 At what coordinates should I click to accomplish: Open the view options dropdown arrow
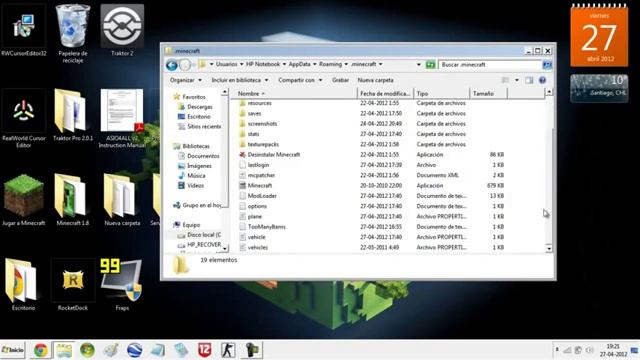(517, 80)
